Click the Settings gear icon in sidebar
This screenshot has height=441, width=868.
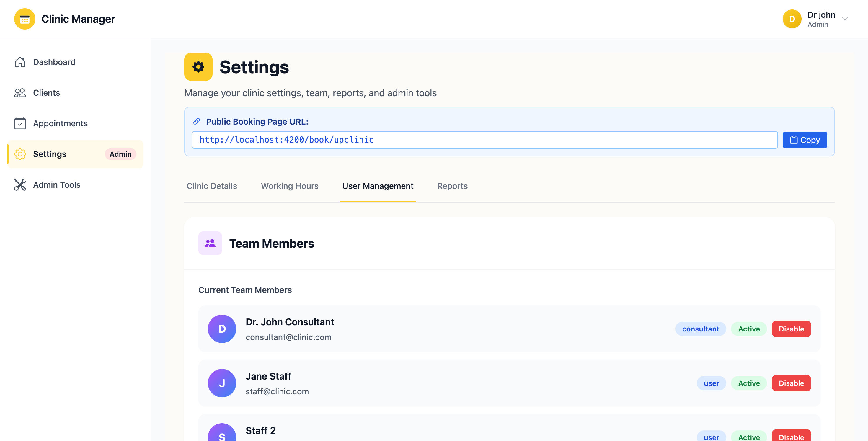pyautogui.click(x=20, y=154)
